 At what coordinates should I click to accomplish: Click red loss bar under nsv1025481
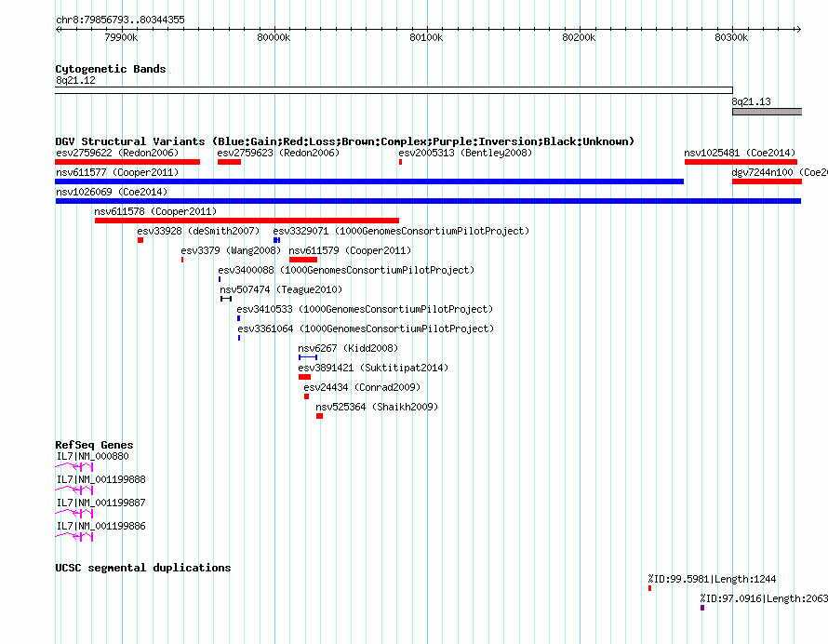[x=741, y=162]
